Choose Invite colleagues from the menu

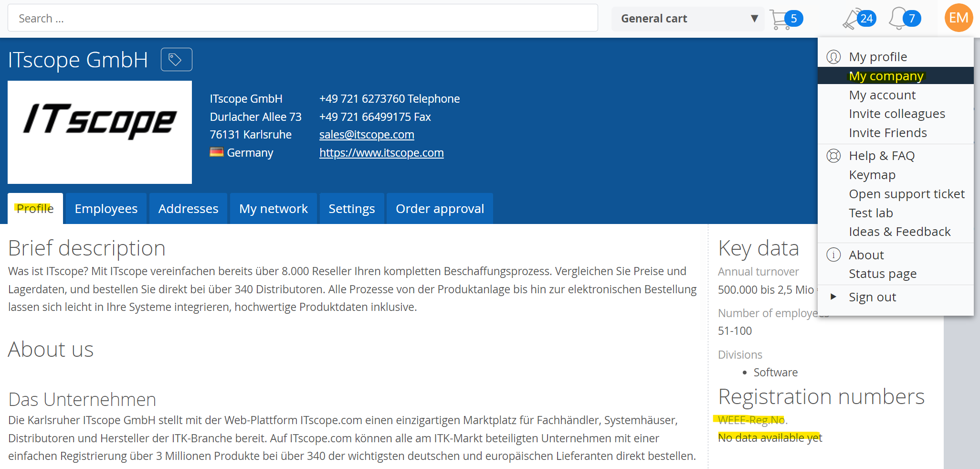(896, 114)
